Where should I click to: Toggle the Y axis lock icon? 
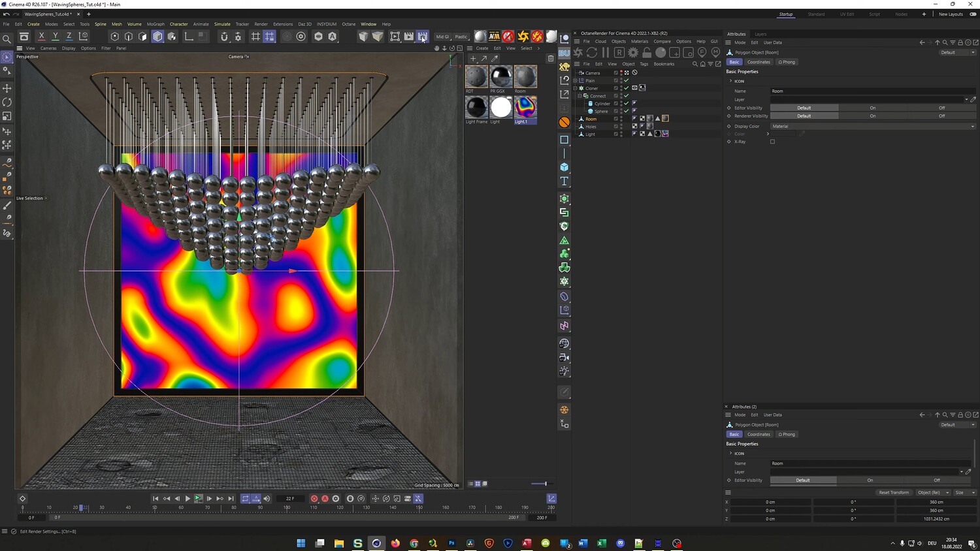tap(56, 37)
